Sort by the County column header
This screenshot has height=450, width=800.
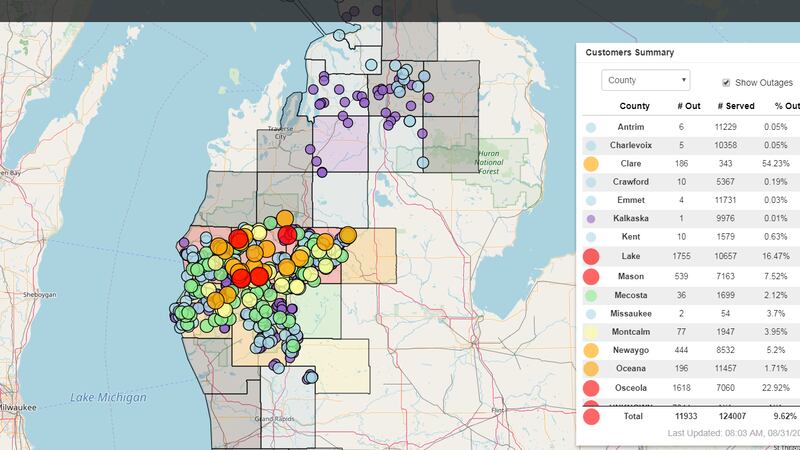tap(634, 106)
